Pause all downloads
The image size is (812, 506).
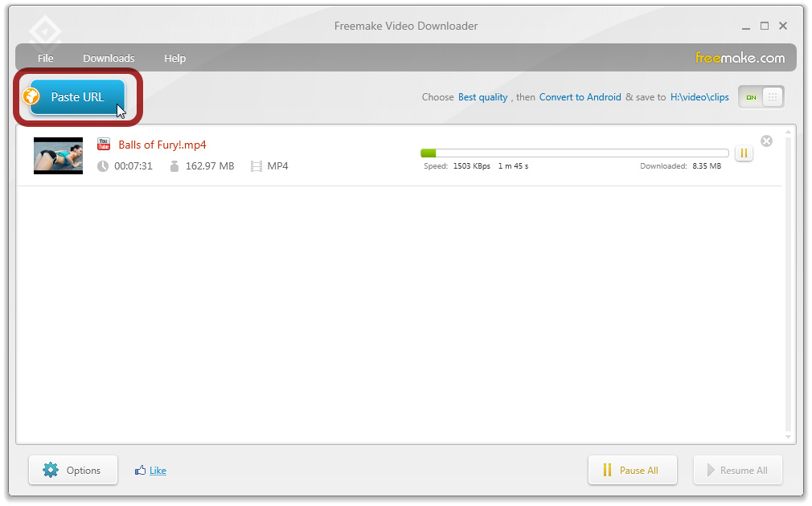pos(632,471)
